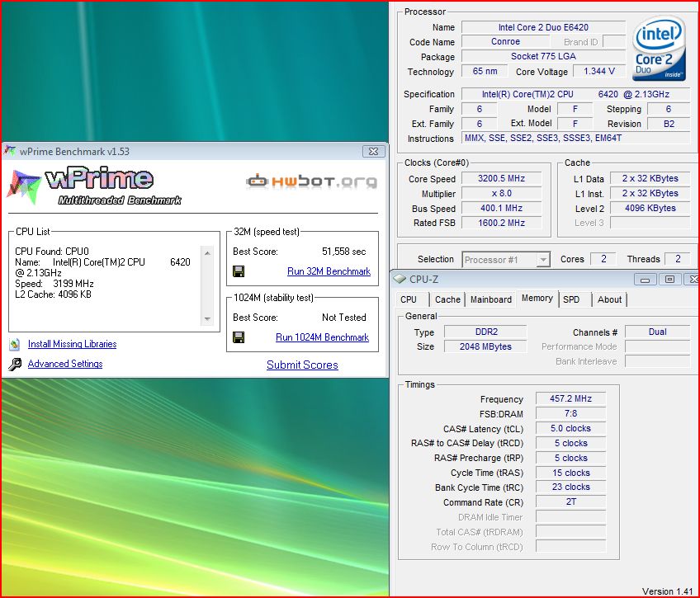Click Submit Scores link

pyautogui.click(x=302, y=365)
